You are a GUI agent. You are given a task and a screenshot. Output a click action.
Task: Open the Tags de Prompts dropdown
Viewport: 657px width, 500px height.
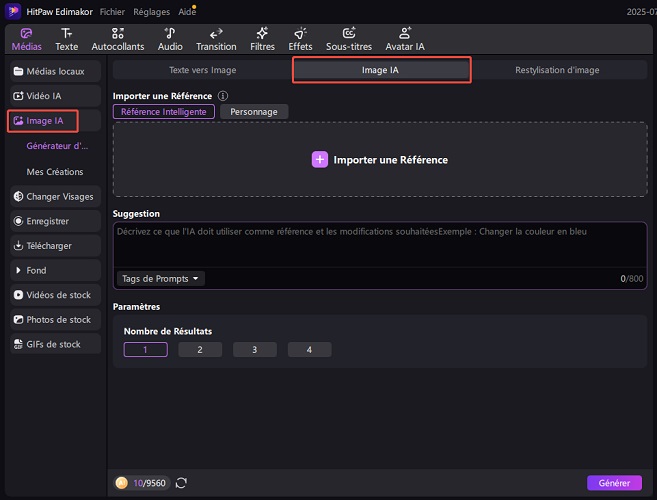pyautogui.click(x=160, y=279)
